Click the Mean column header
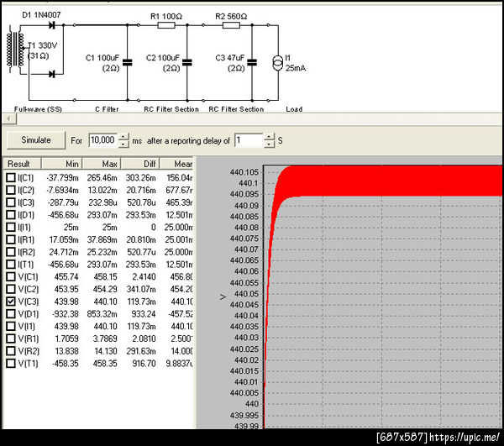The image size is (504, 446). click(x=176, y=164)
